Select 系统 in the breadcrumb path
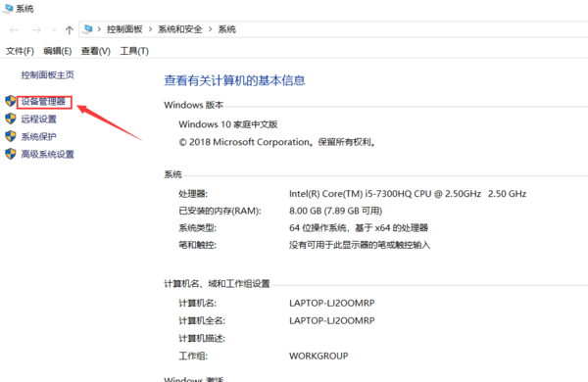This screenshot has height=382, width=588. coord(227,29)
